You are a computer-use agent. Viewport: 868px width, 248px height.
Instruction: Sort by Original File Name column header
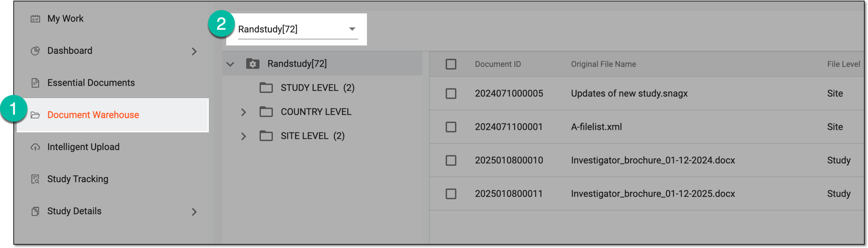click(603, 64)
